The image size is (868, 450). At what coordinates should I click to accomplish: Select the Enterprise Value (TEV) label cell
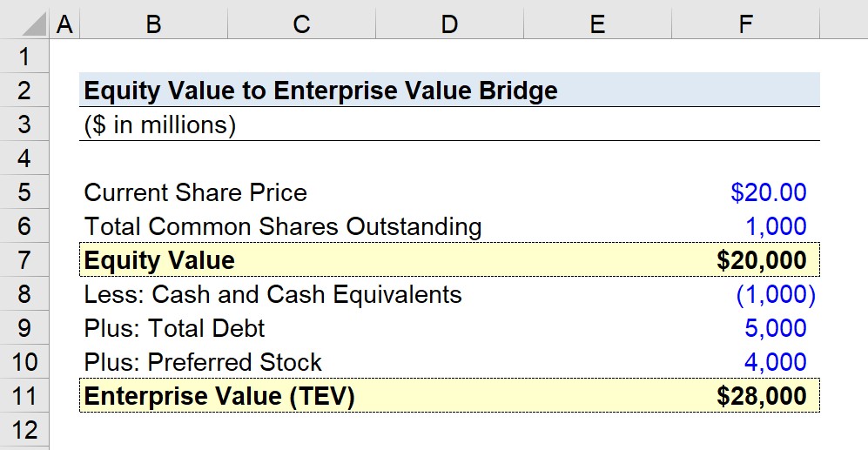pyautogui.click(x=154, y=396)
